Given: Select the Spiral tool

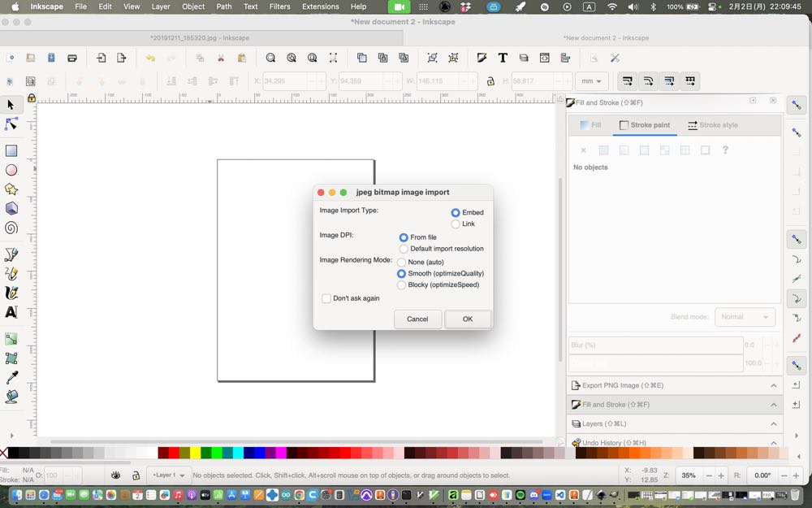Looking at the screenshot, I should 11,228.
